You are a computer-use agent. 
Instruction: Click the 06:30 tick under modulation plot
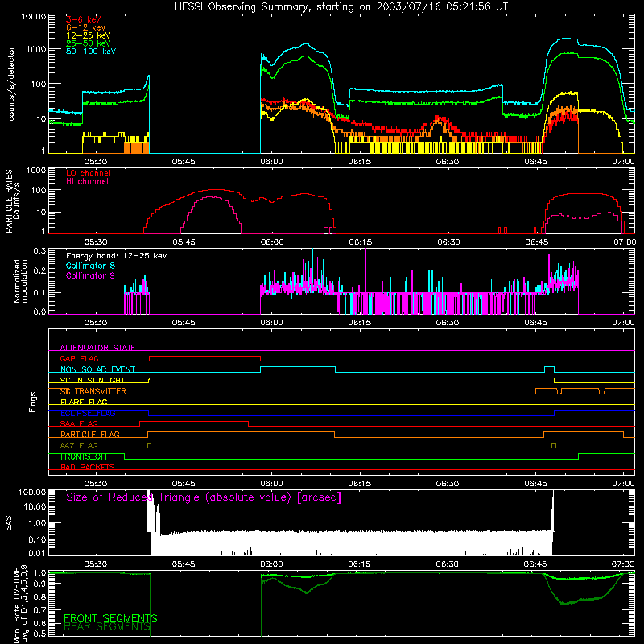coord(448,323)
